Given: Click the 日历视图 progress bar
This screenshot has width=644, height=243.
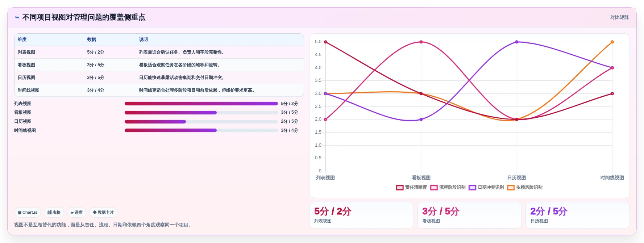Looking at the screenshot, I should tap(201, 122).
